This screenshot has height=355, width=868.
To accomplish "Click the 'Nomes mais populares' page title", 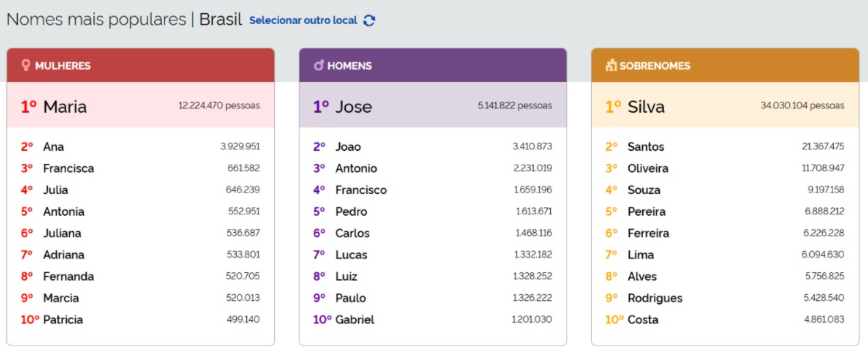I will (96, 20).
